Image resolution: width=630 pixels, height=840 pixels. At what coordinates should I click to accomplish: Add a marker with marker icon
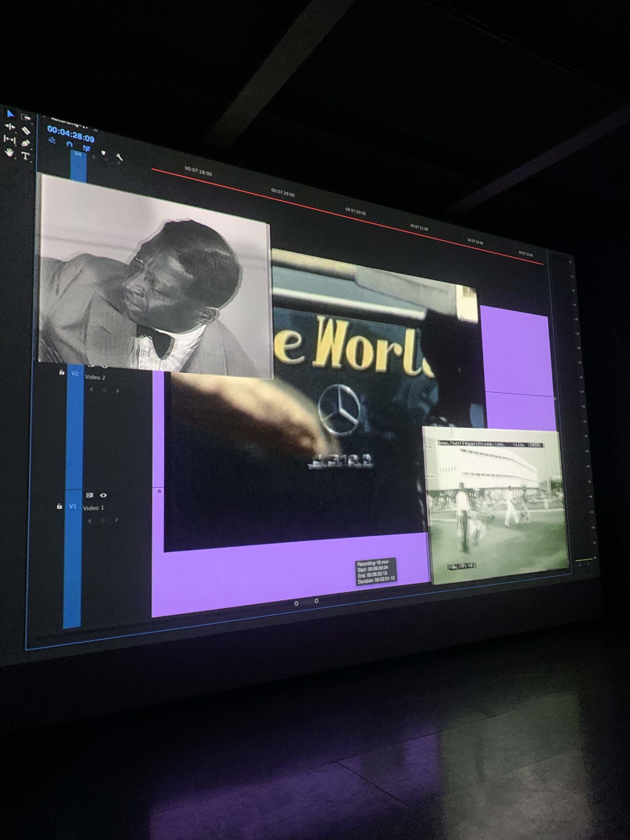point(103,153)
